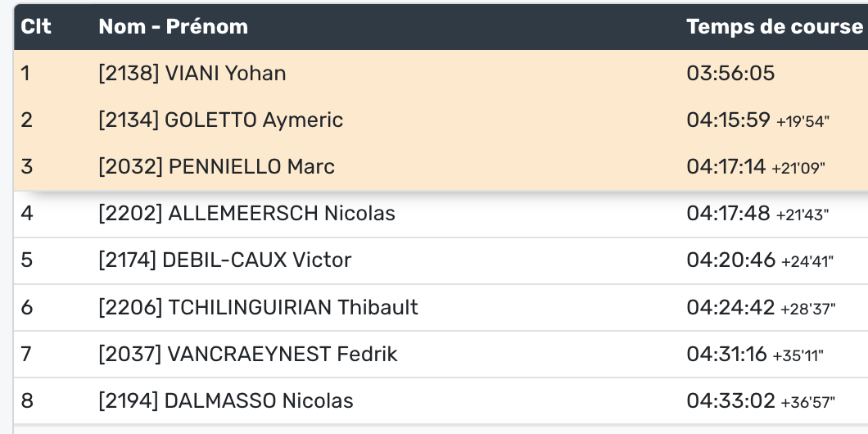Viewport: 868px width, 434px height.
Task: Sort by the "Nom - Prénom" column header
Action: pos(173,26)
